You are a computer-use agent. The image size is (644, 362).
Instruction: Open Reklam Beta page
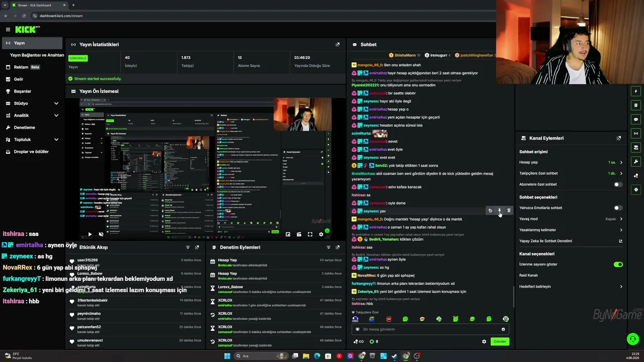point(32,67)
